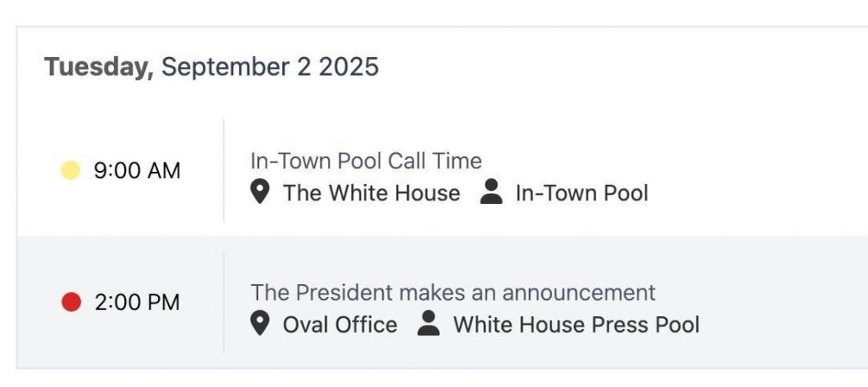The width and height of the screenshot is (868, 387).
Task: Click the vertical divider in the 9:00 AM row
Action: click(x=223, y=170)
